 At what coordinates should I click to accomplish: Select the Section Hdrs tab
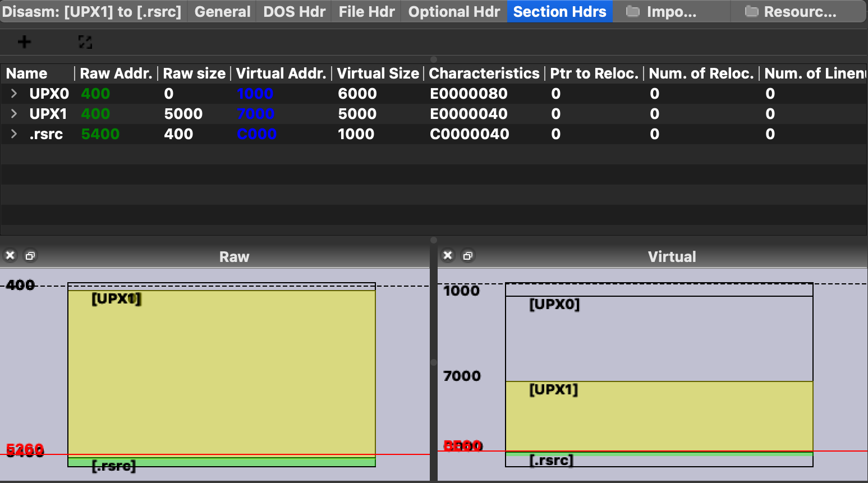pyautogui.click(x=559, y=11)
